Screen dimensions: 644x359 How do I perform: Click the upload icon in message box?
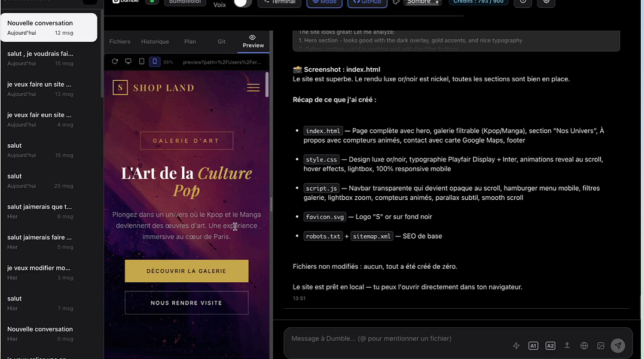coord(567,345)
